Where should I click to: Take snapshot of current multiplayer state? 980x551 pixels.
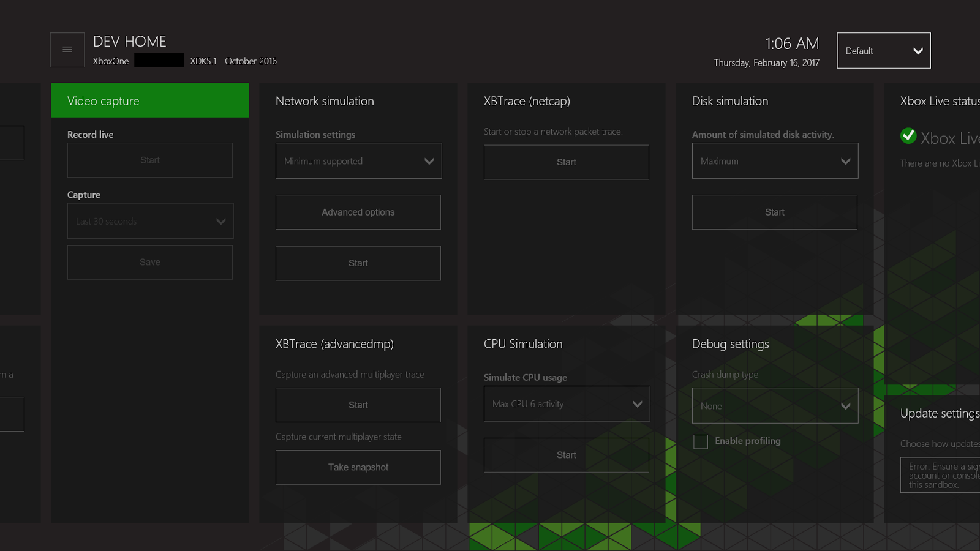[x=358, y=467]
